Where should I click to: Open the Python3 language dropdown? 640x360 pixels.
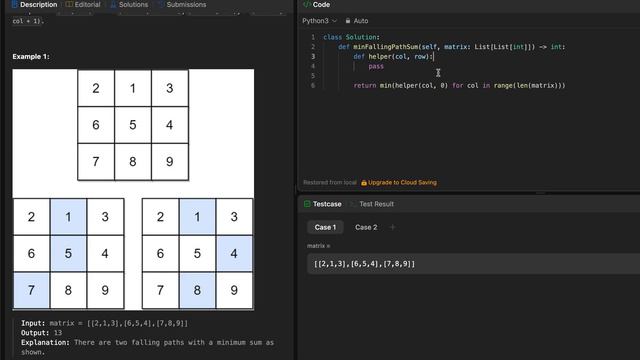(320, 21)
